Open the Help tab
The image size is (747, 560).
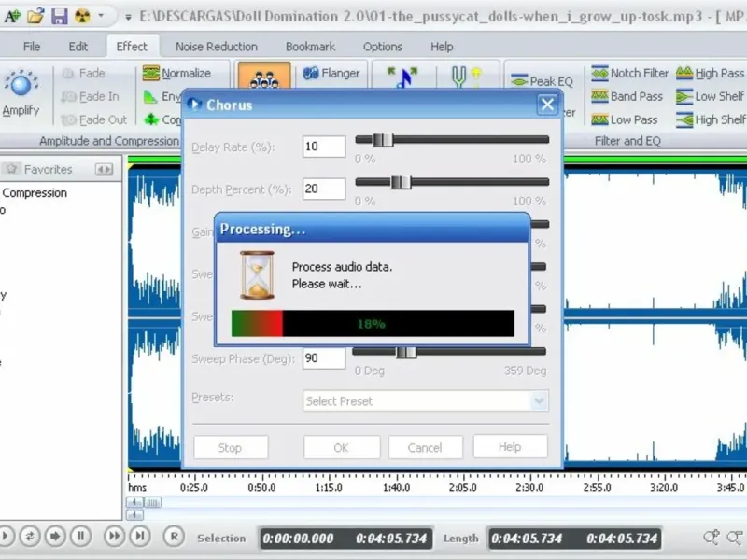tap(442, 47)
